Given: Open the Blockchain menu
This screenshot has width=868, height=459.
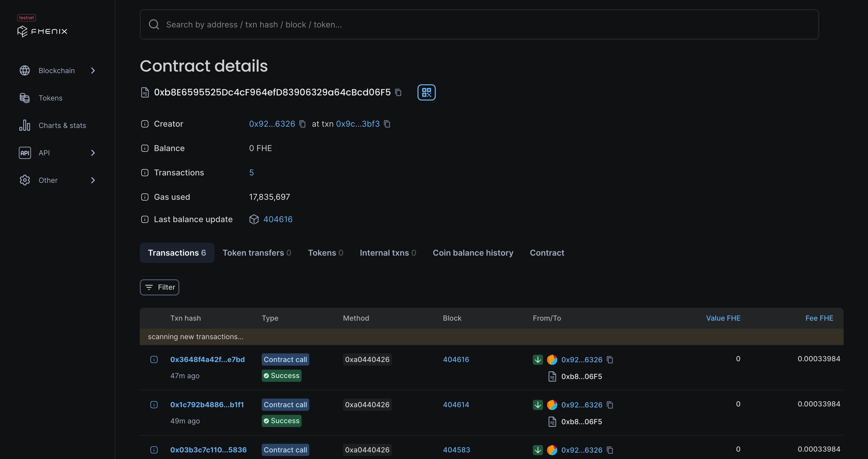Looking at the screenshot, I should (x=57, y=70).
